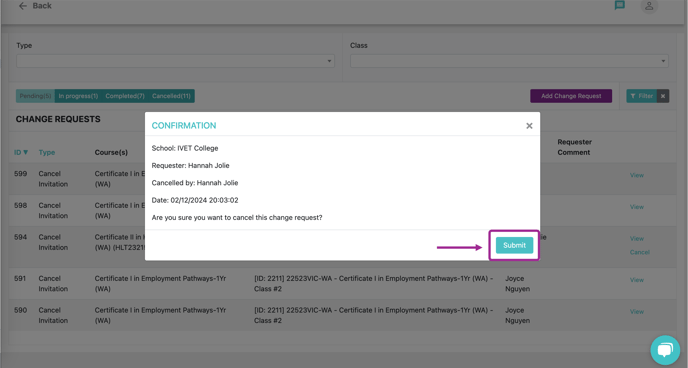View change request 590
688x368 pixels.
[x=637, y=311]
